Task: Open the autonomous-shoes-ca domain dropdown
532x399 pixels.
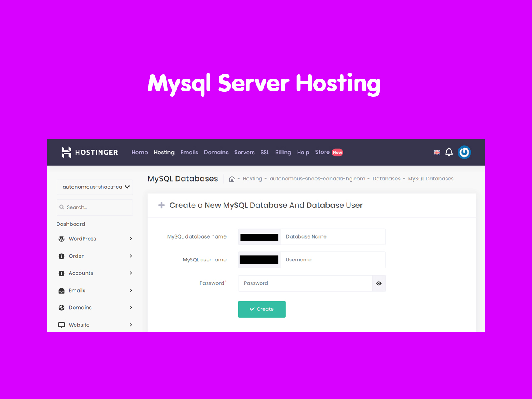Action: [x=95, y=187]
